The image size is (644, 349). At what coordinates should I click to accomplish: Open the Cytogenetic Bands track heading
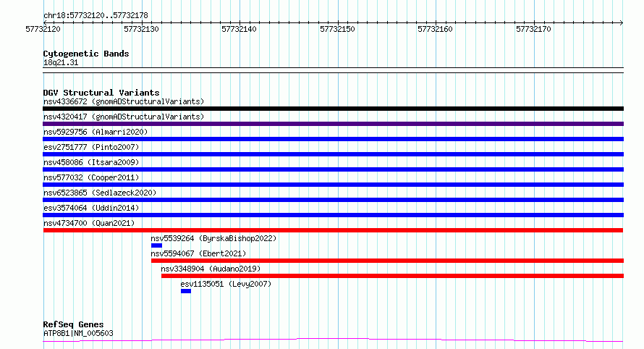pyautogui.click(x=86, y=54)
